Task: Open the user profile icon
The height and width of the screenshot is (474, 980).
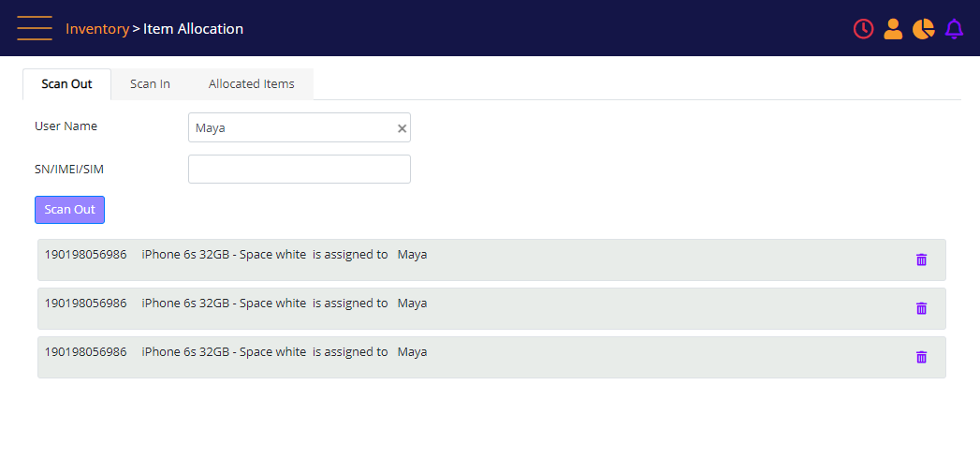Action: pyautogui.click(x=893, y=29)
